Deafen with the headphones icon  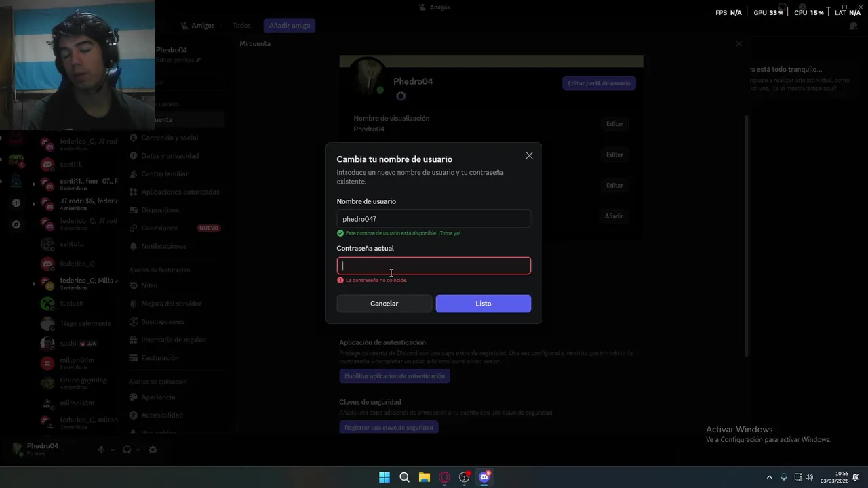127,449
